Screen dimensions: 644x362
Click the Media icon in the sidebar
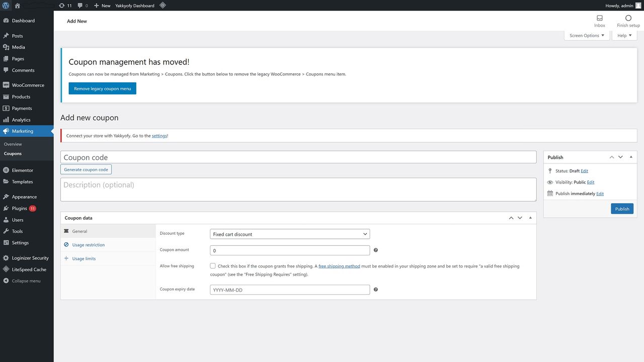(6, 47)
